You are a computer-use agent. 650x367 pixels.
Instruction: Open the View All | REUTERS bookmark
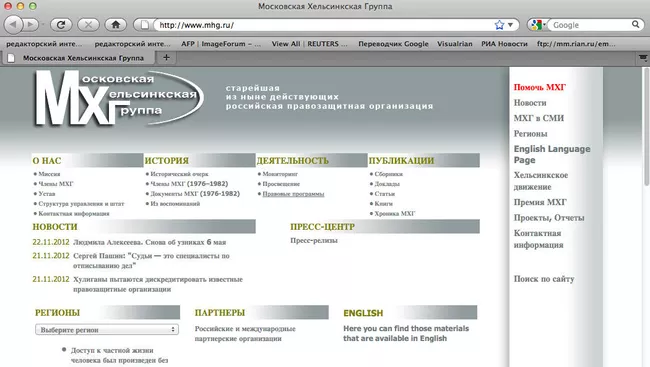(x=309, y=44)
